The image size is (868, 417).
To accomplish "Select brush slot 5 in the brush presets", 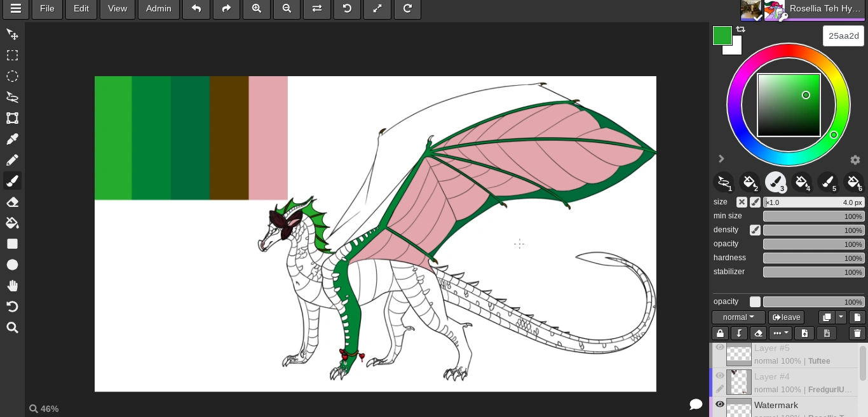I will point(828,183).
